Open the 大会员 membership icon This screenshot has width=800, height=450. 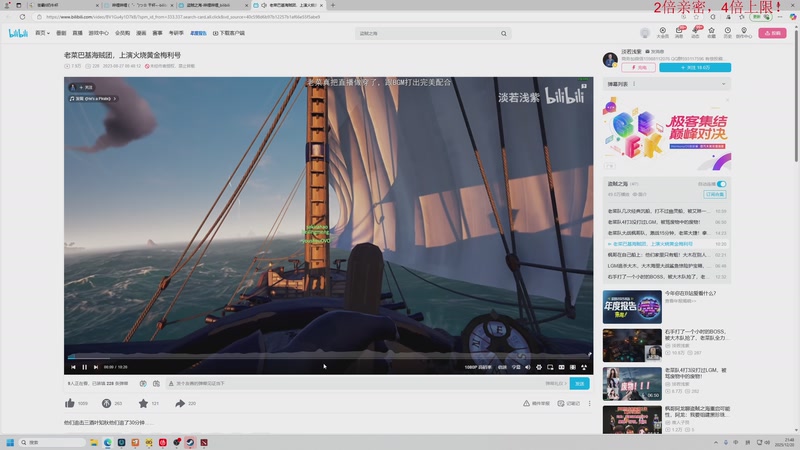pyautogui.click(x=662, y=33)
